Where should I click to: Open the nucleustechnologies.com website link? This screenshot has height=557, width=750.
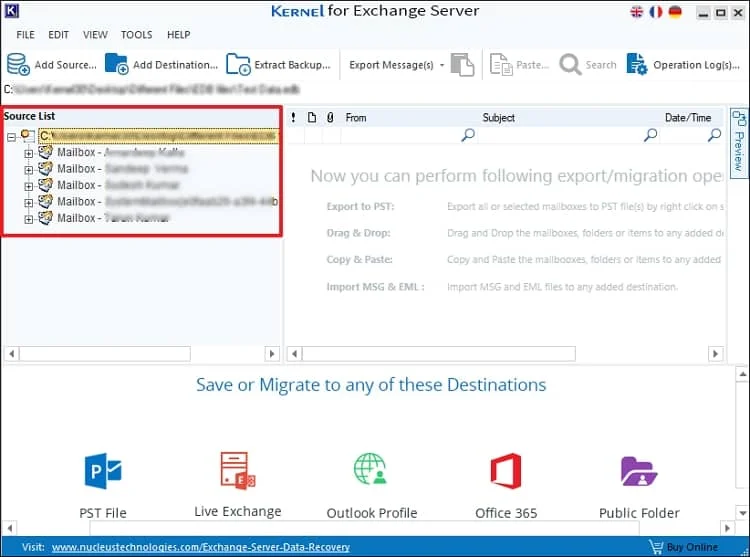pyautogui.click(x=201, y=547)
